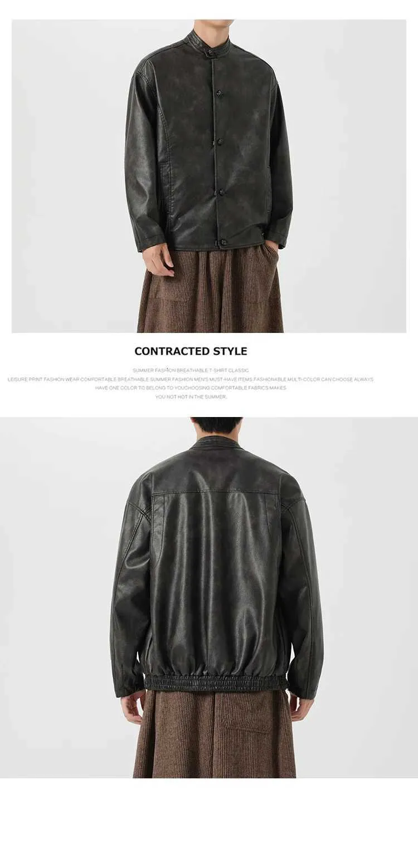Click the CONTRACTED STYLE heading
Viewport: 418px width, 868px height.
(191, 351)
